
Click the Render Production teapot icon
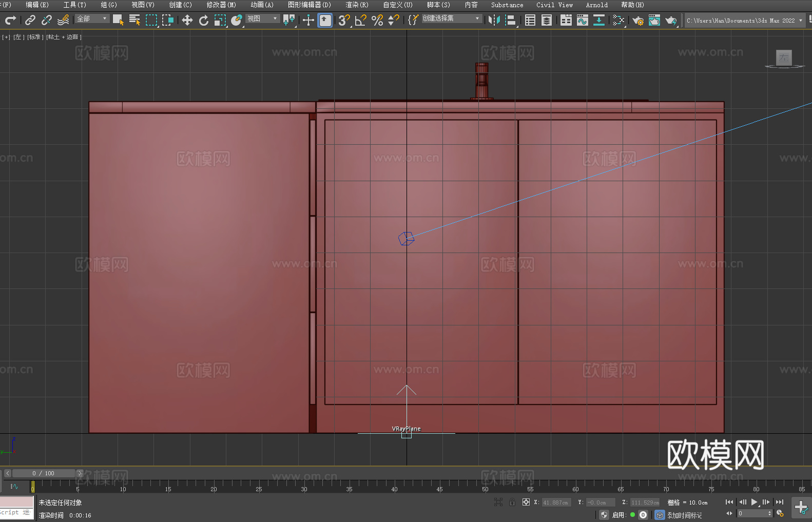pos(671,20)
